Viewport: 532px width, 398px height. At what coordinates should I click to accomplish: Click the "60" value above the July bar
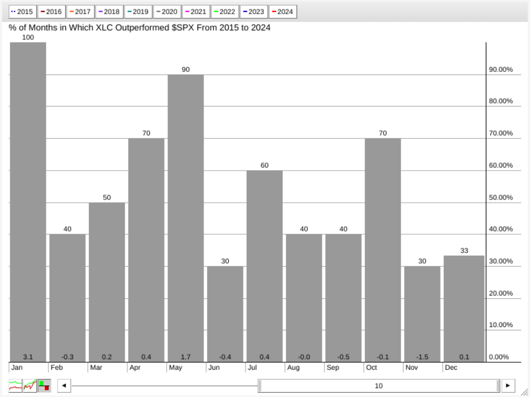pyautogui.click(x=265, y=166)
